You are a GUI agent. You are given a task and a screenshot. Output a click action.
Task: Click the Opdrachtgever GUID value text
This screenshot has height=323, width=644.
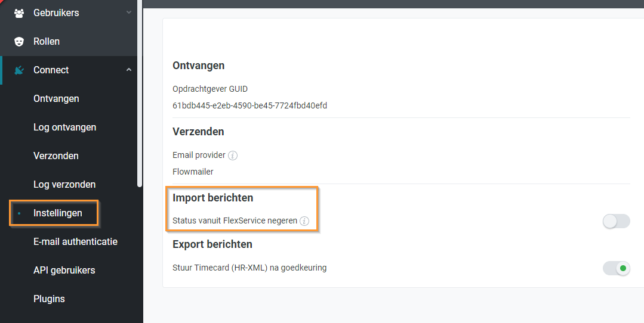[249, 106]
